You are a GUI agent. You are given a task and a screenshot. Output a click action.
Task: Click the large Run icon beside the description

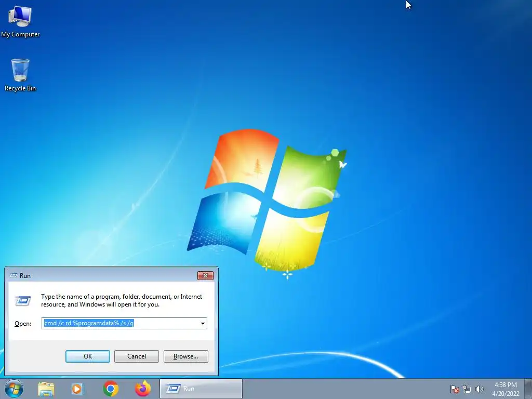[x=23, y=301]
